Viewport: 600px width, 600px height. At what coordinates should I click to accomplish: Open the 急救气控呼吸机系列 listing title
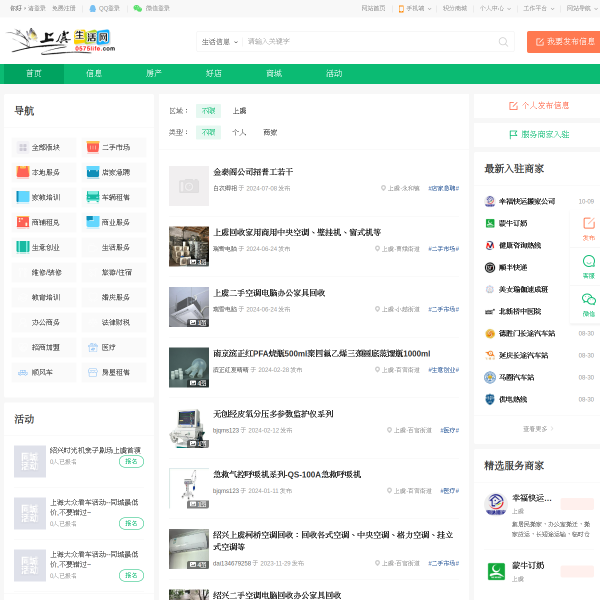pyautogui.click(x=287, y=474)
